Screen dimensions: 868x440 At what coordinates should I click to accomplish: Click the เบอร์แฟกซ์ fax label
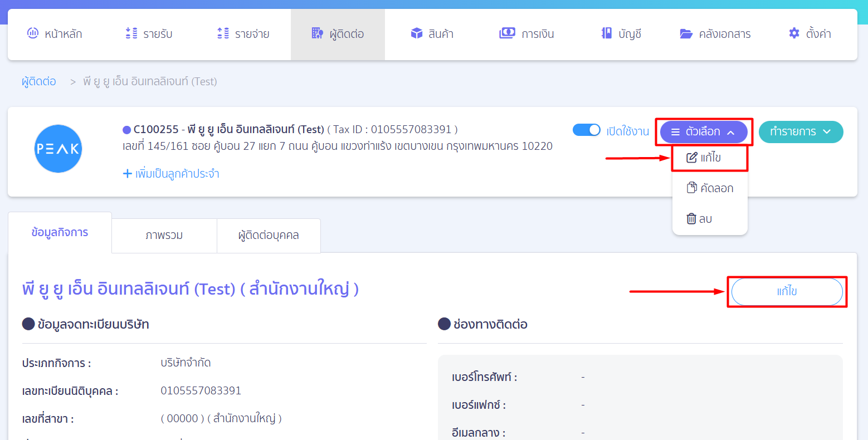click(x=479, y=405)
